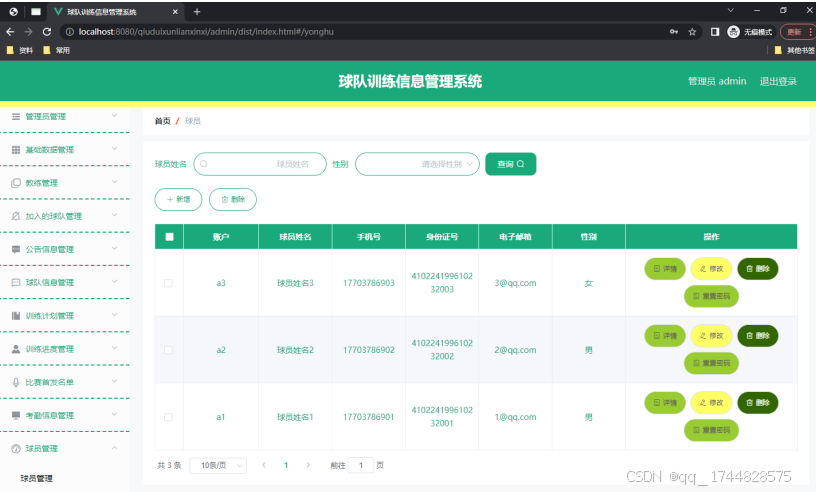Open a new browser tab
816x492 pixels.
pyautogui.click(x=197, y=11)
